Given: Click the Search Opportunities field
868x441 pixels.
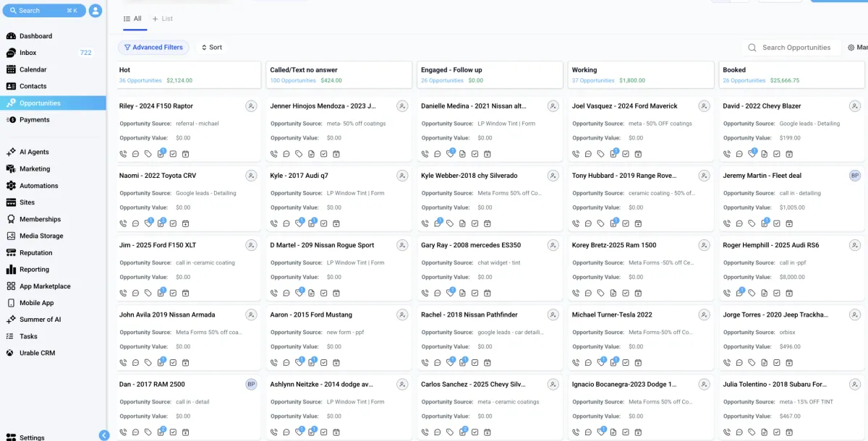Looking at the screenshot, I should [x=791, y=48].
